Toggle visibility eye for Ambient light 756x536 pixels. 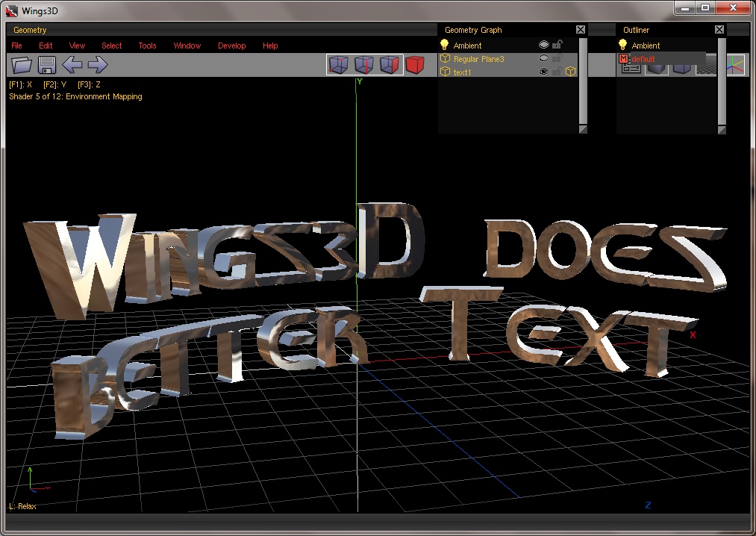click(544, 45)
